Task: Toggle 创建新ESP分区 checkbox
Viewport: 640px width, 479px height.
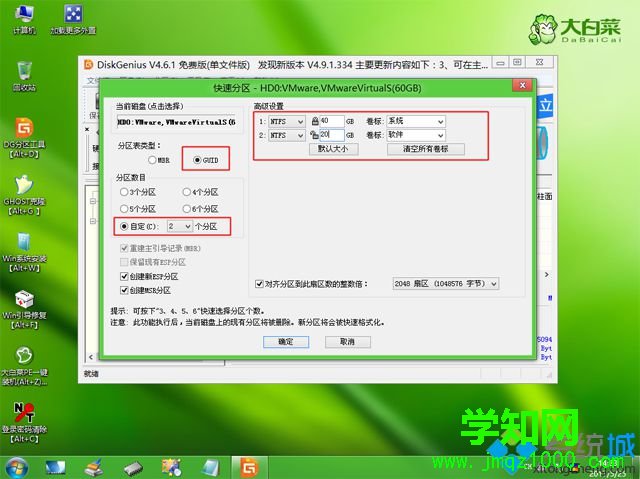Action: tap(124, 276)
